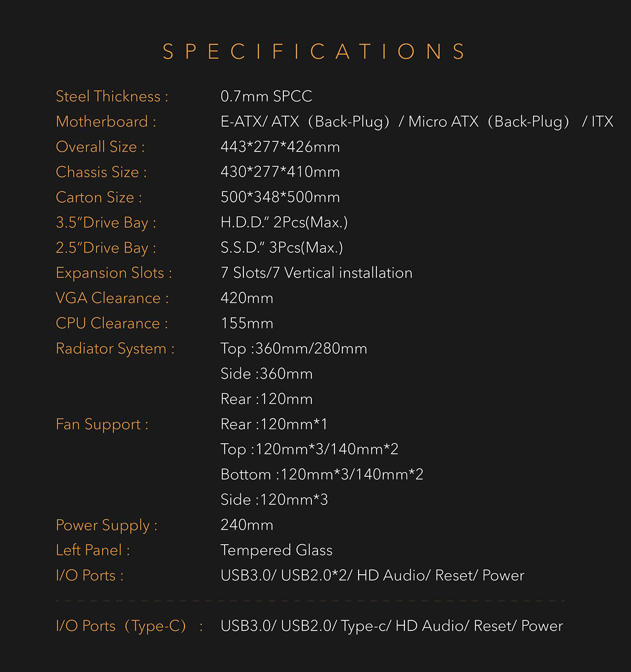
Task: Select the VGA Clearance value 420mm
Action: click(x=247, y=298)
